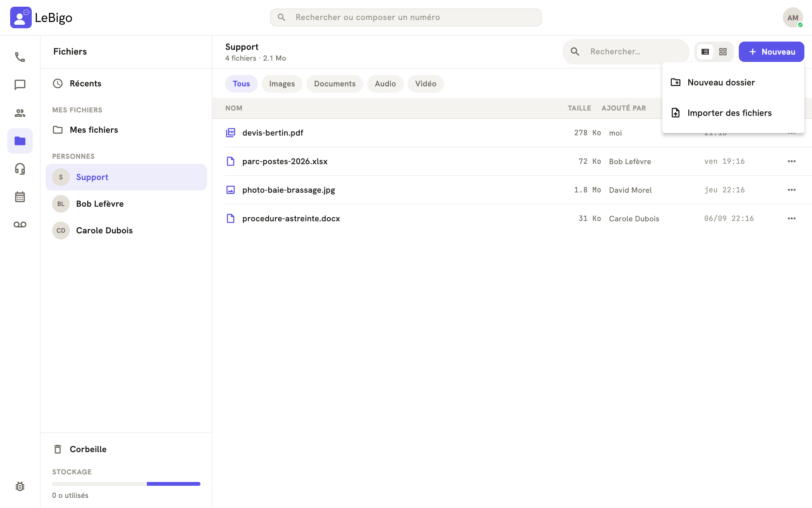The height and width of the screenshot is (508, 812).
Task: Open the phone calls section
Action: coord(20,57)
